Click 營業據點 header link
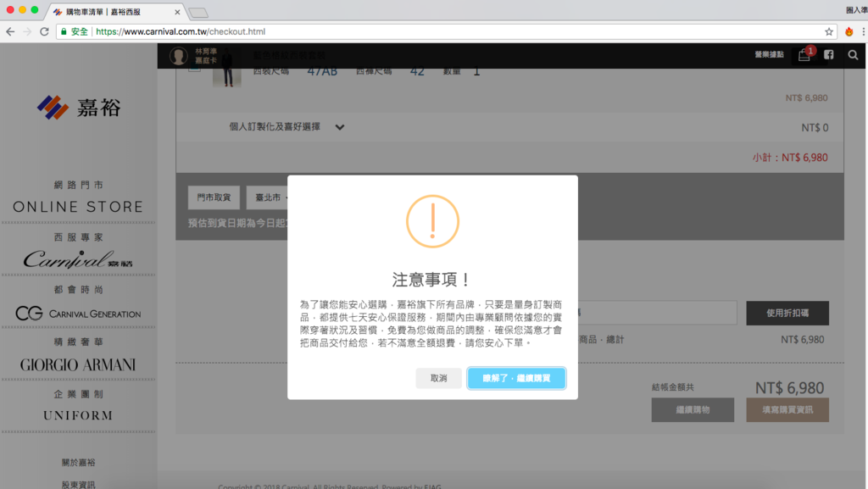Image resolution: width=868 pixels, height=489 pixels. pos(769,54)
